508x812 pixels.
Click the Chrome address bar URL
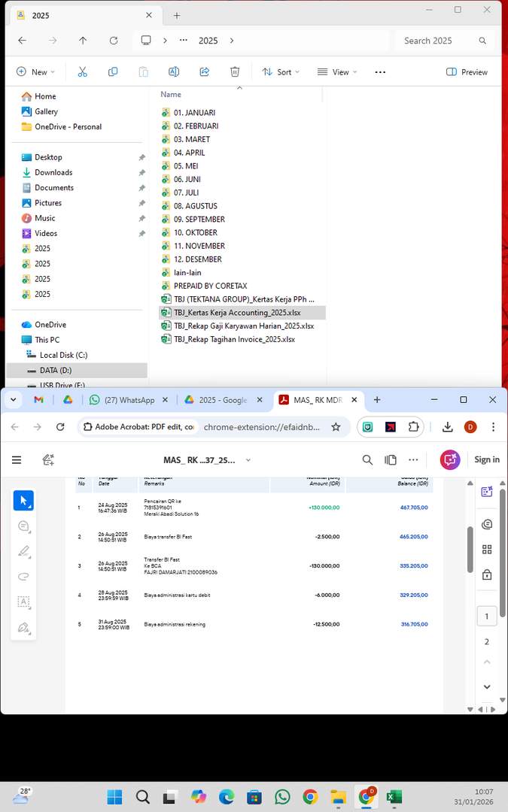(262, 427)
